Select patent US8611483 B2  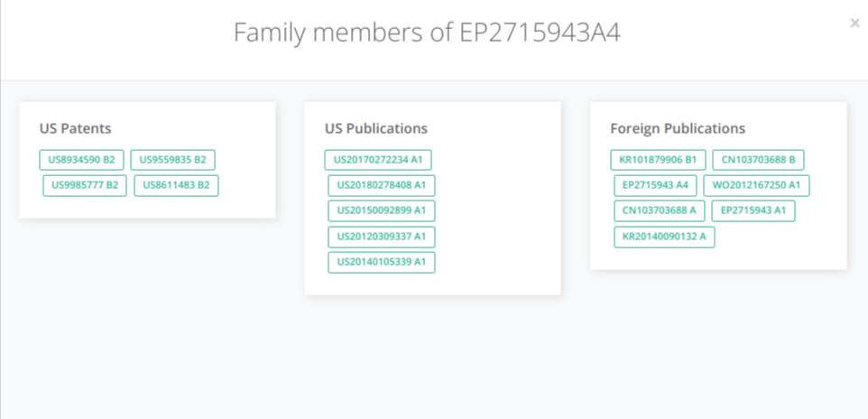tap(176, 186)
